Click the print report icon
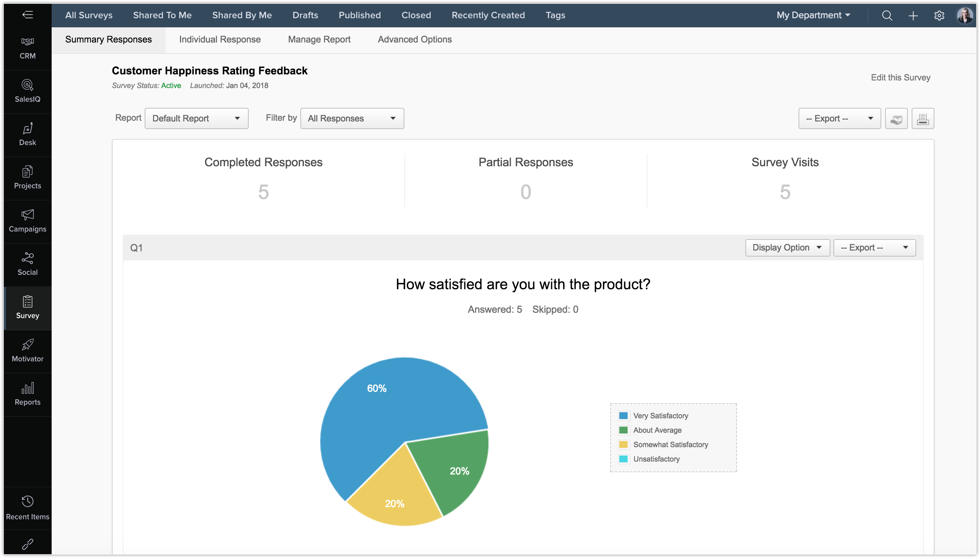 [922, 119]
